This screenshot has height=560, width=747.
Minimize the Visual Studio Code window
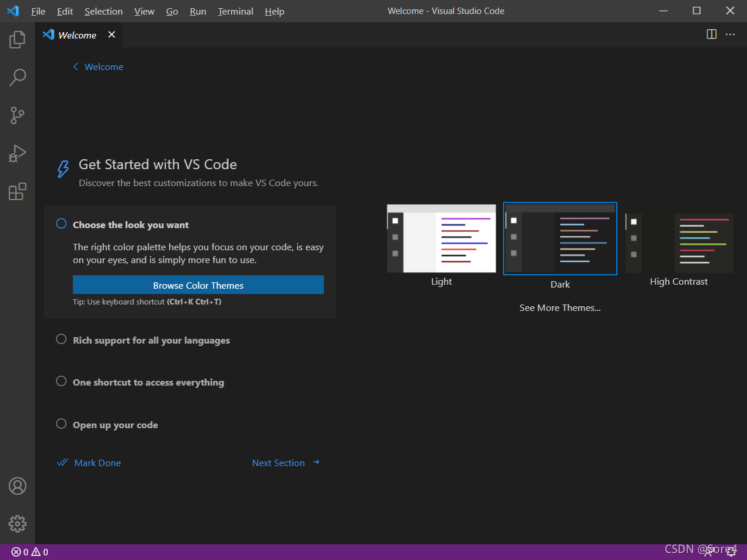pyautogui.click(x=664, y=11)
